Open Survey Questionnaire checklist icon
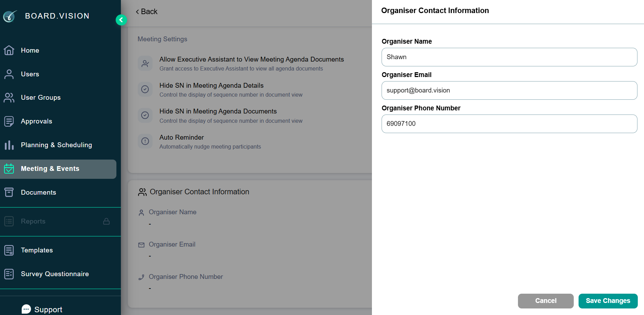644x315 pixels. pyautogui.click(x=9, y=274)
